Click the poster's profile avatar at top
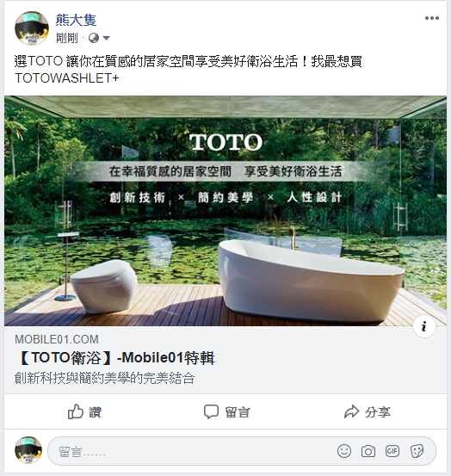 click(x=32, y=28)
